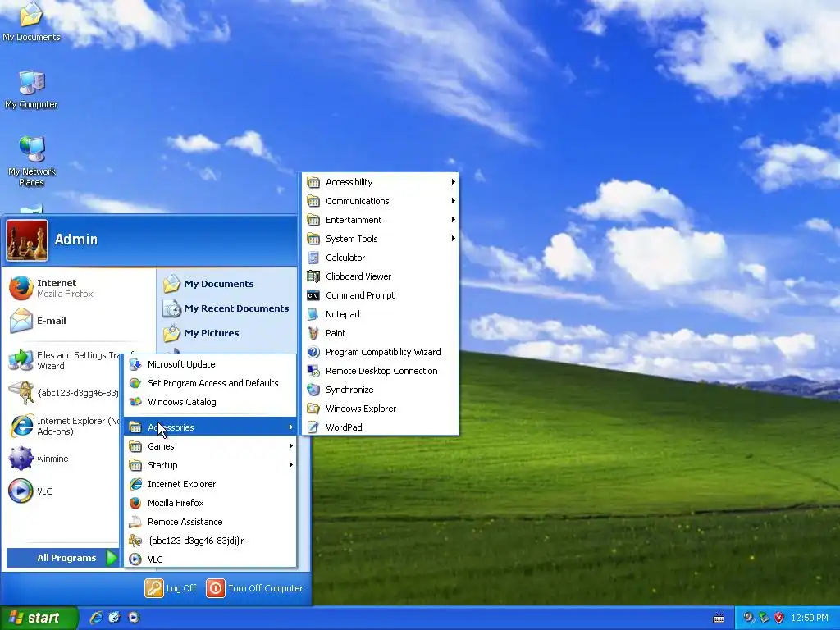Launch Internet Explorer from All Programs
This screenshot has height=630, width=840.
(x=211, y=484)
